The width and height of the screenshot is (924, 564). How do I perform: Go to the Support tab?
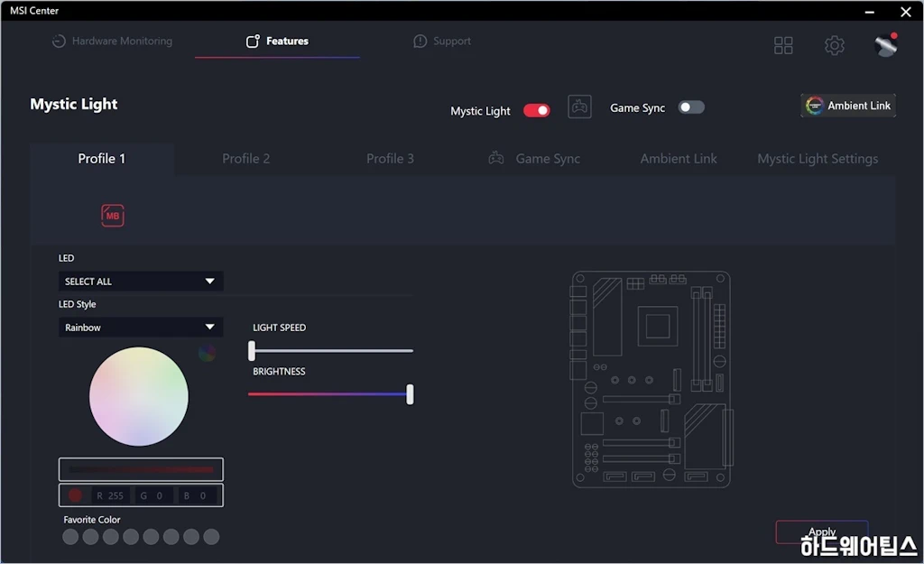pos(442,42)
